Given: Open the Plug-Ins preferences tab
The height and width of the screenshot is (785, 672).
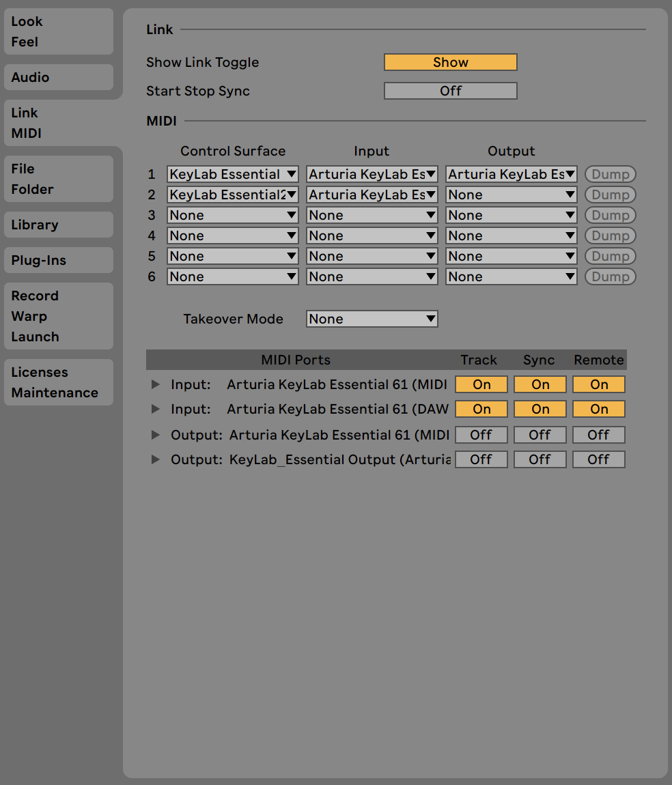Looking at the screenshot, I should pos(59,260).
